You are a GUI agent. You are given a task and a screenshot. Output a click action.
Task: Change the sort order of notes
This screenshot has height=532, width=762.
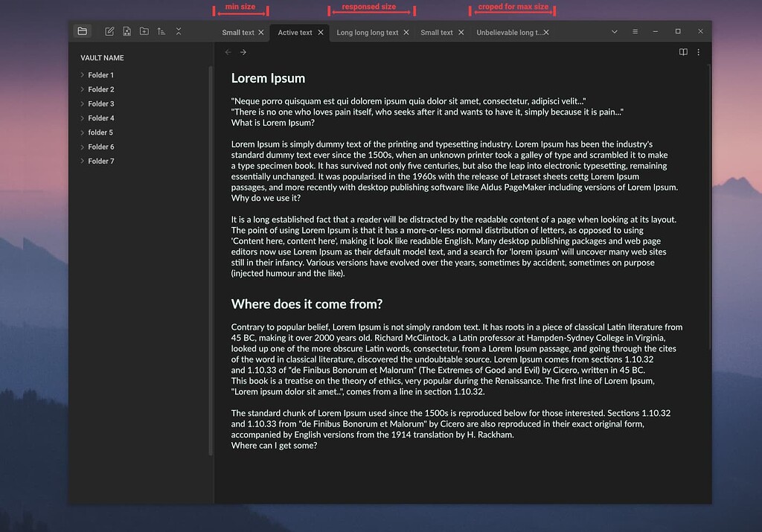coord(161,31)
